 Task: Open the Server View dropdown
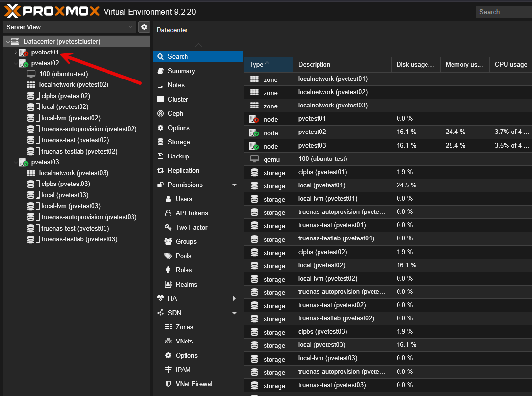tap(70, 27)
